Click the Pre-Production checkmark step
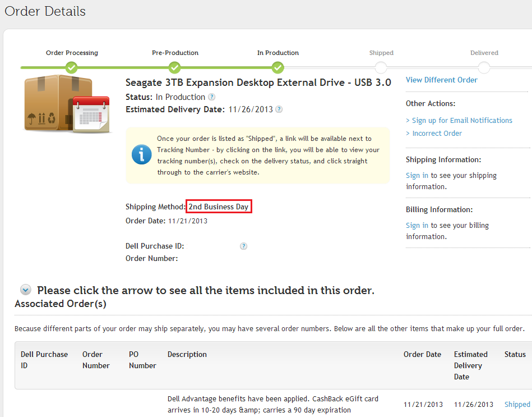Viewport: 532px width, 417px height. tap(175, 68)
